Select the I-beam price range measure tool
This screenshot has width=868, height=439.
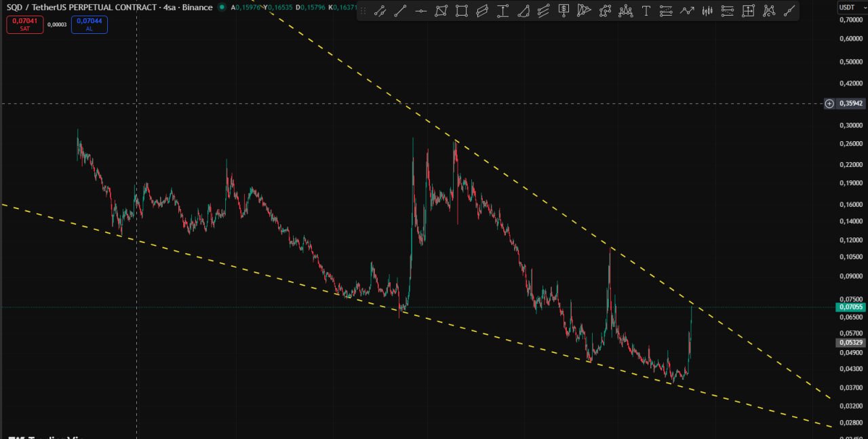pos(502,11)
